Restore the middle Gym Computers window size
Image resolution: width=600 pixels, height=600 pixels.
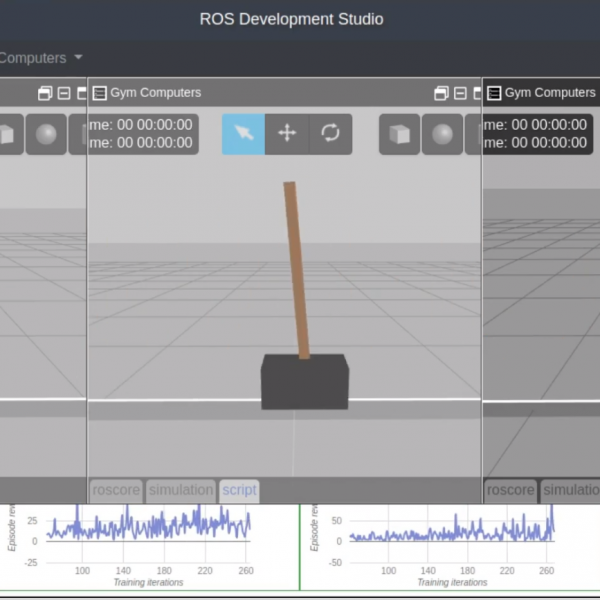[x=441, y=93]
